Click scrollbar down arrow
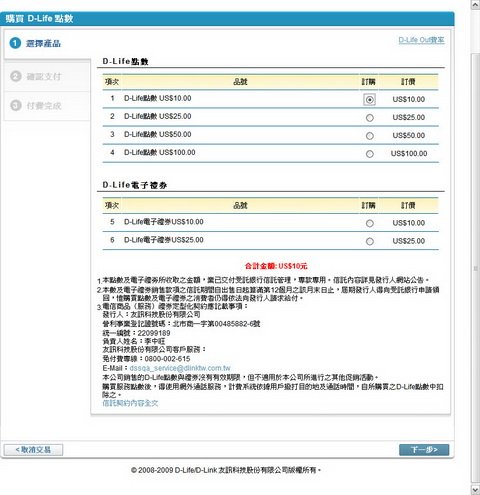 475,490
